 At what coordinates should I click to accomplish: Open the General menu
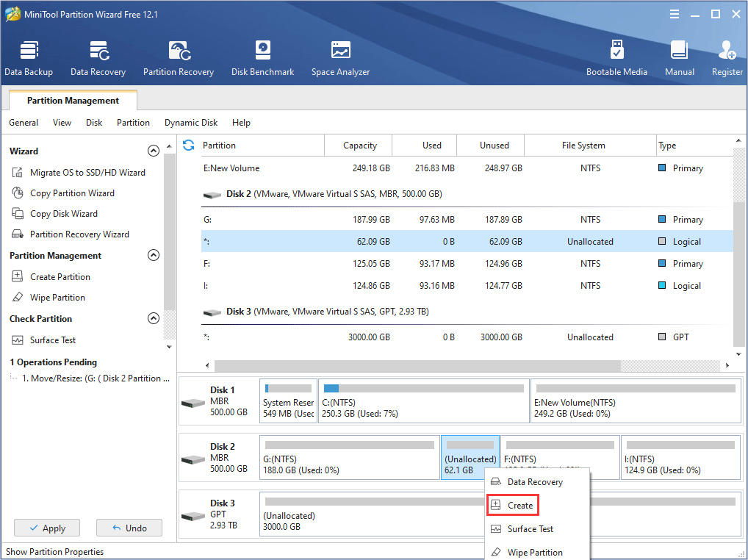pyautogui.click(x=24, y=123)
